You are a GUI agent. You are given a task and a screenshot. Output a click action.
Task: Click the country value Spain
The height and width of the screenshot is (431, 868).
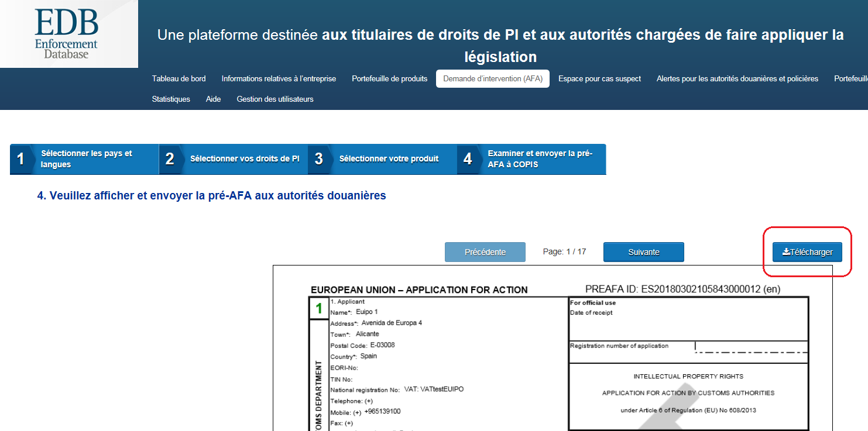pyautogui.click(x=369, y=356)
